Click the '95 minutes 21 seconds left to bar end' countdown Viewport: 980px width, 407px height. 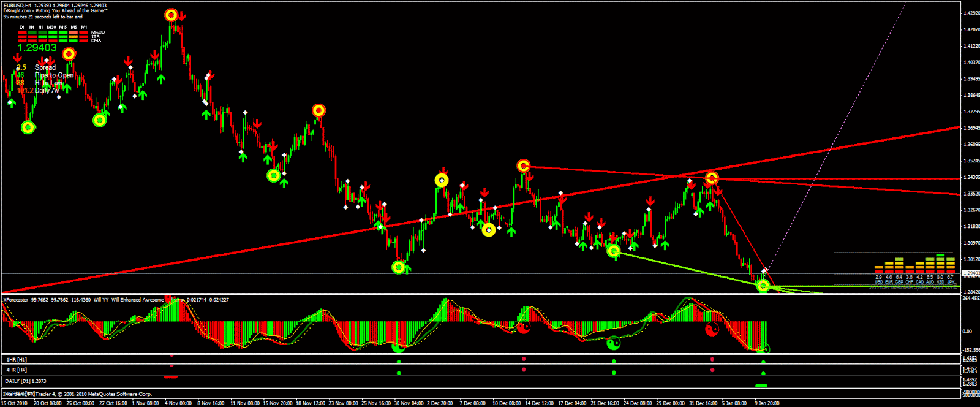pyautogui.click(x=43, y=17)
